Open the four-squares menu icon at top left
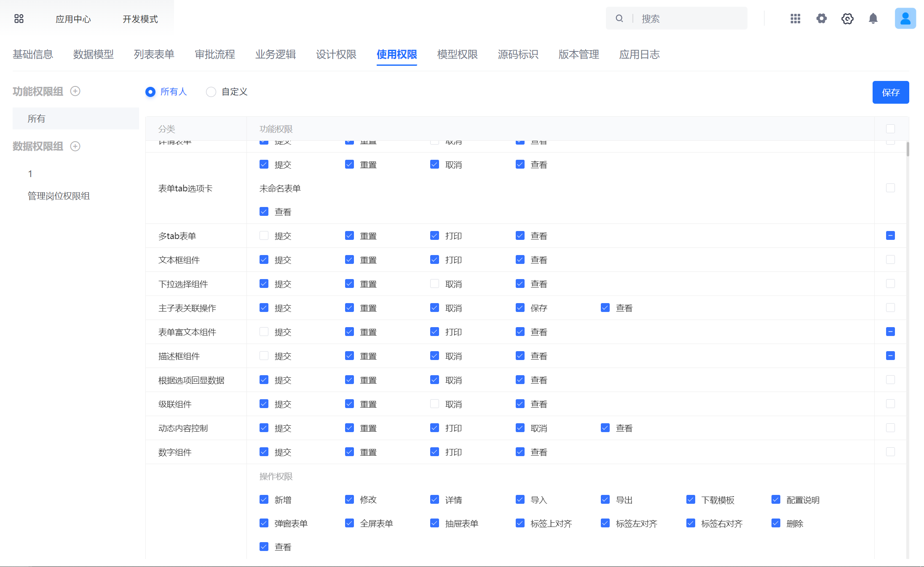The width and height of the screenshot is (924, 567). click(x=19, y=19)
